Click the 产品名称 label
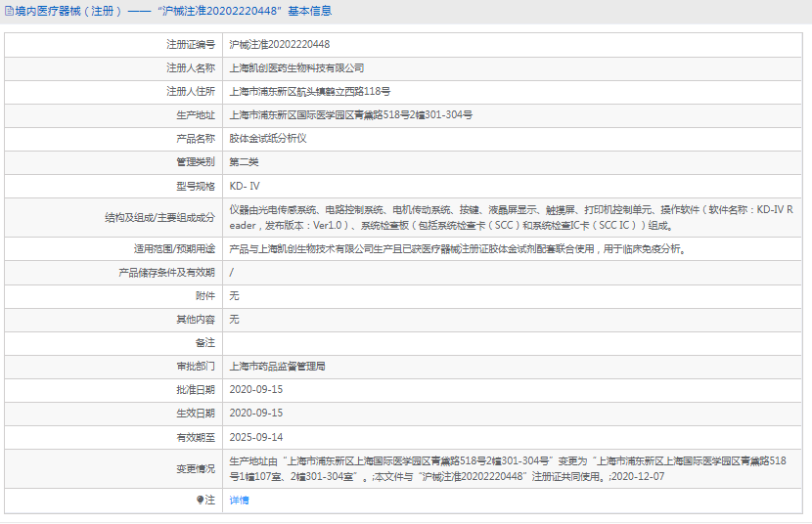Image resolution: width=812 pixels, height=524 pixels. click(x=196, y=139)
